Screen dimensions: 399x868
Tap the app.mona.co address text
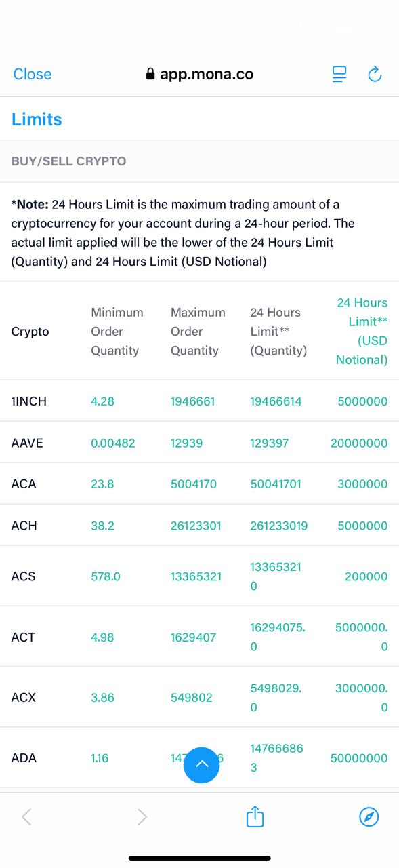pos(207,74)
